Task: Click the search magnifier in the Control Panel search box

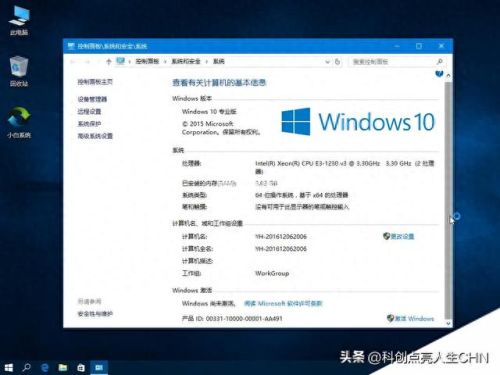Action: [439, 62]
